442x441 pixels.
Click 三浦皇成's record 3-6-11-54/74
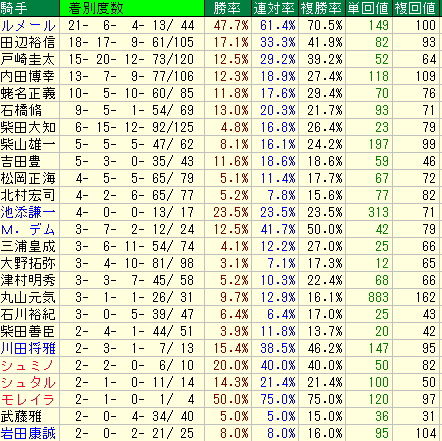pyautogui.click(x=134, y=247)
